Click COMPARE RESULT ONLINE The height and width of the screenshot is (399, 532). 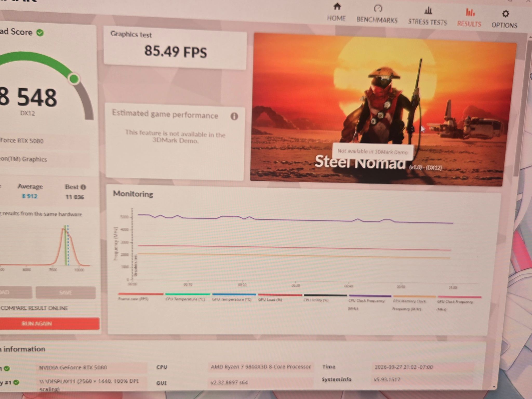[34, 308]
